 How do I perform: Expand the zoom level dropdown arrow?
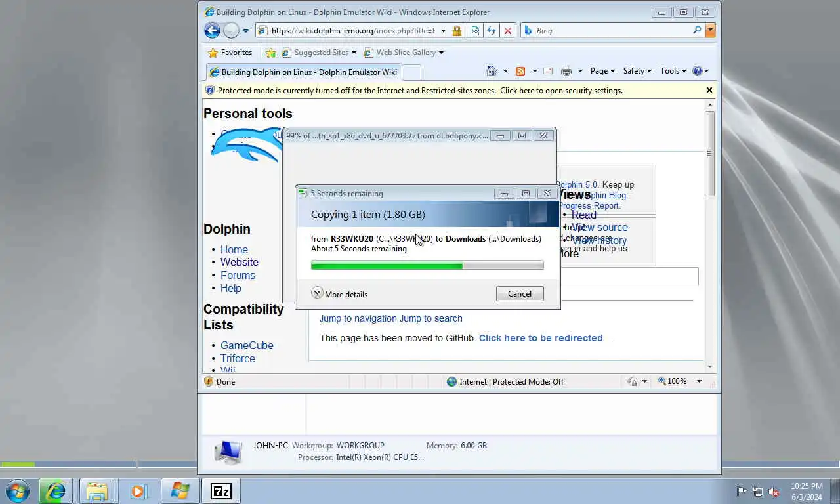pyautogui.click(x=699, y=381)
